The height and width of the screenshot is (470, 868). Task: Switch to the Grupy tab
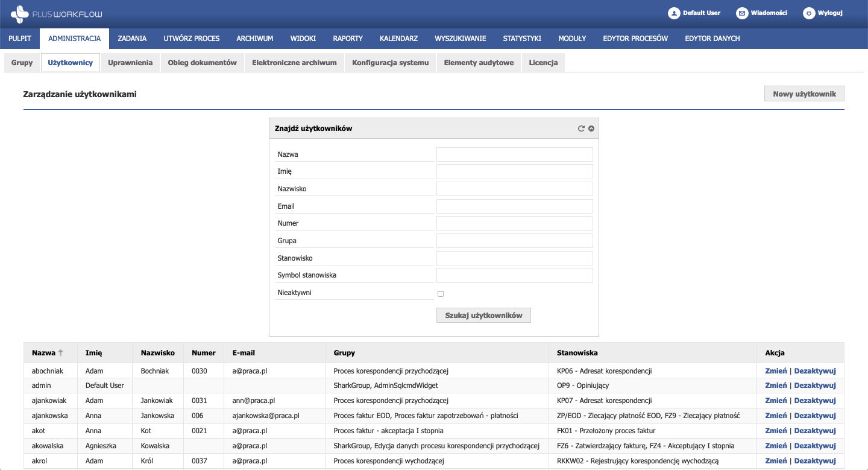click(x=22, y=63)
